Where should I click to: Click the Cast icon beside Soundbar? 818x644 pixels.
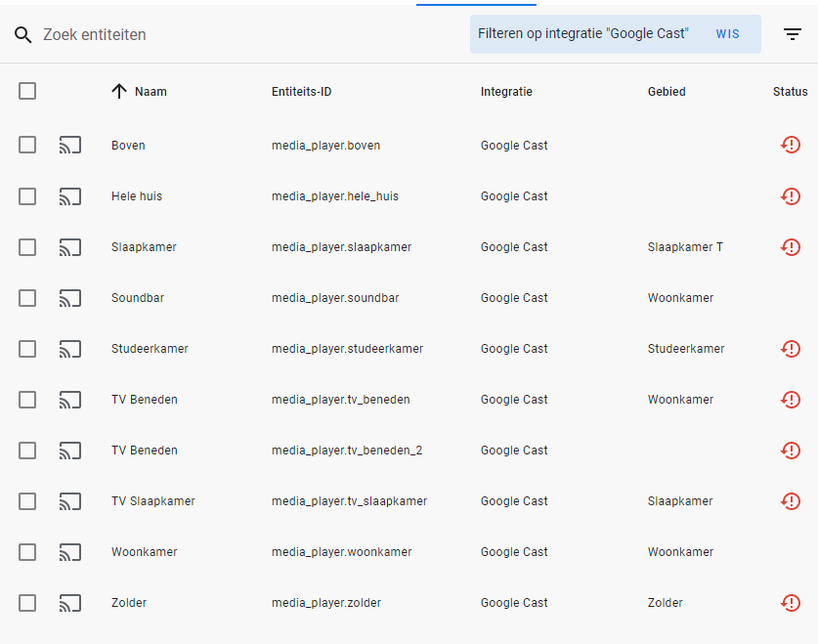pos(69,298)
